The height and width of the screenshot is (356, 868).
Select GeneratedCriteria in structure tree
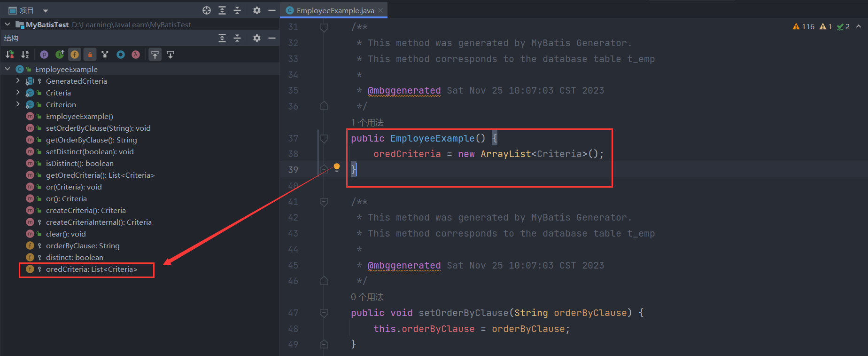pyautogui.click(x=140, y=81)
